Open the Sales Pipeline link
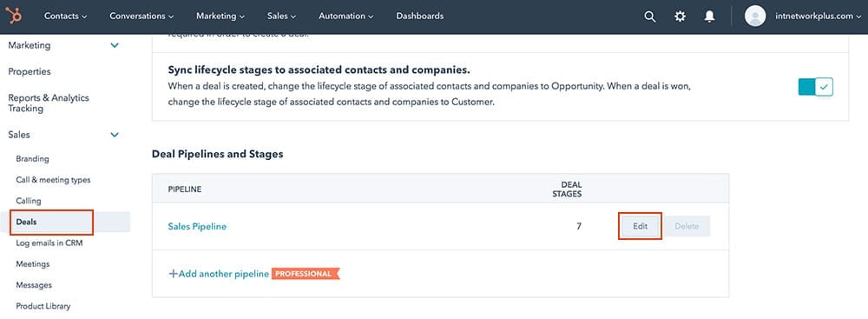The image size is (868, 319). point(197,226)
